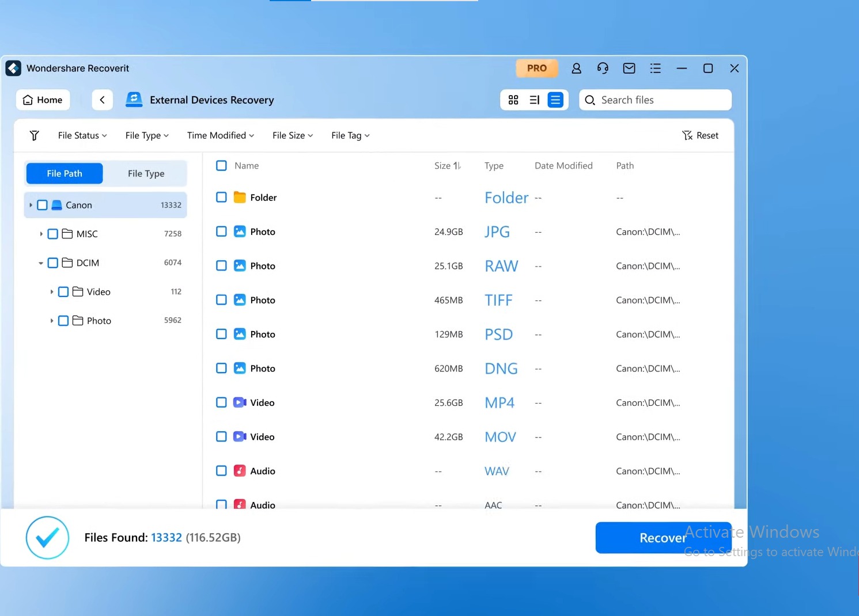Click External Devices Recovery drive icon

134,100
